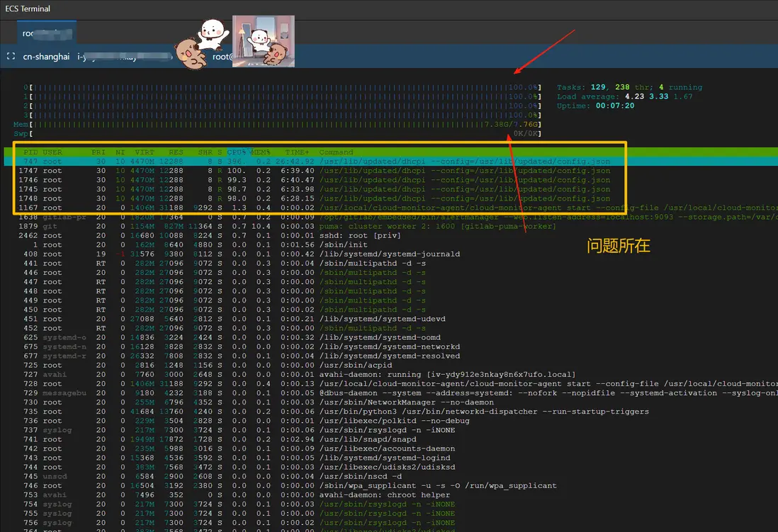Image resolution: width=778 pixels, height=532 pixels.
Task: Select the root session tab
Action: tap(47, 33)
